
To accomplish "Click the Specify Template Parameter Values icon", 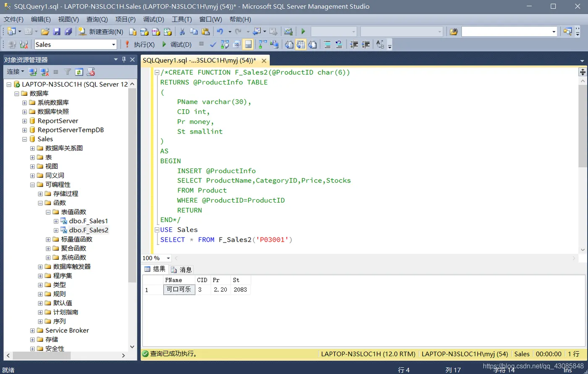I will pyautogui.click(x=380, y=45).
